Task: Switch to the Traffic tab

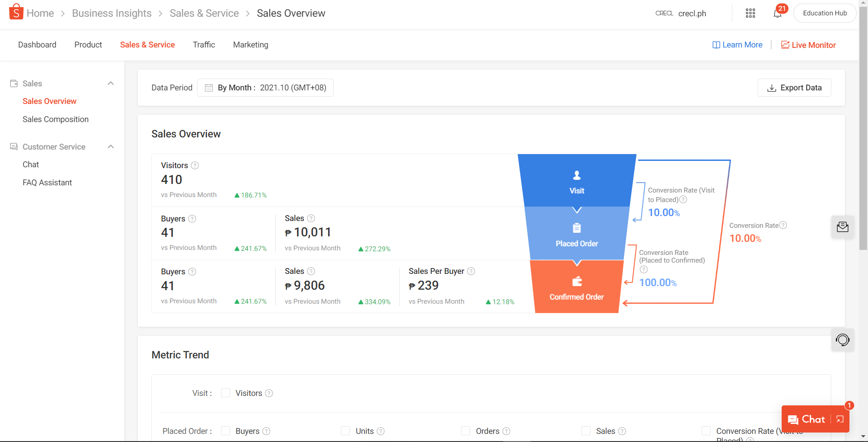Action: (x=204, y=45)
